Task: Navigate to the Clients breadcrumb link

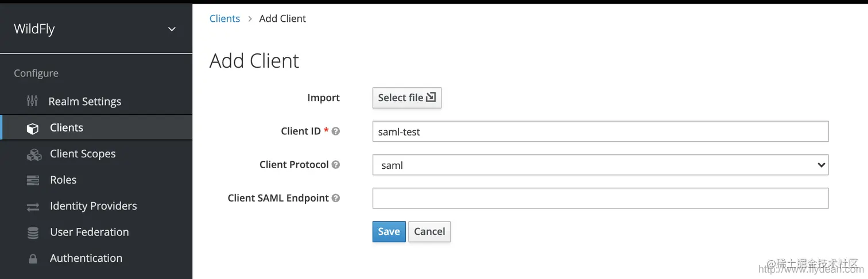Action: pyautogui.click(x=224, y=18)
